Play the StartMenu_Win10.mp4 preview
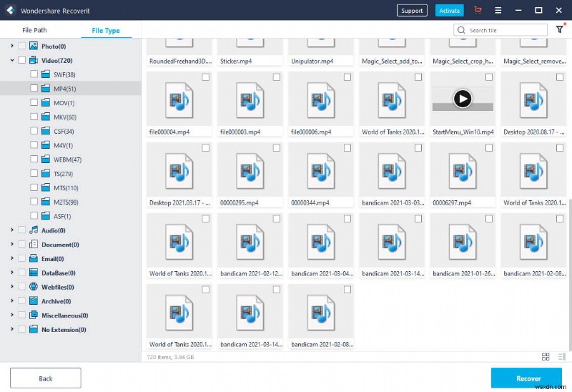Image resolution: width=572 pixels, height=392 pixels. click(x=463, y=99)
